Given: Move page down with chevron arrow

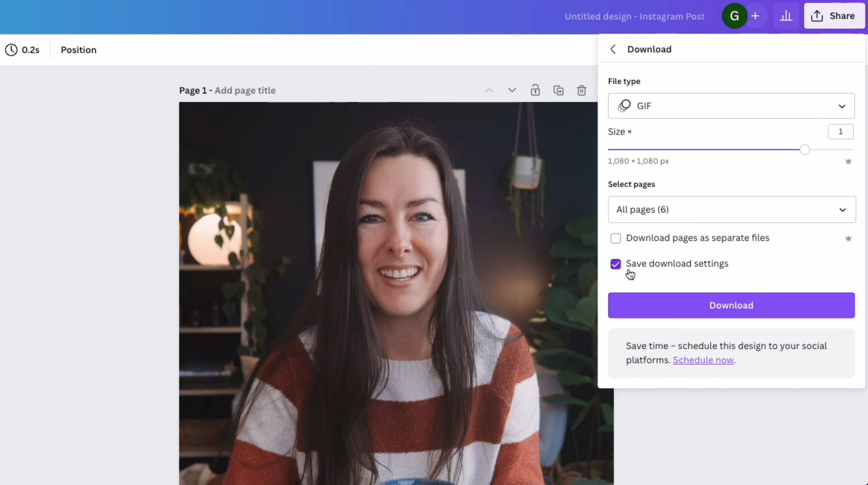Looking at the screenshot, I should pyautogui.click(x=512, y=90).
